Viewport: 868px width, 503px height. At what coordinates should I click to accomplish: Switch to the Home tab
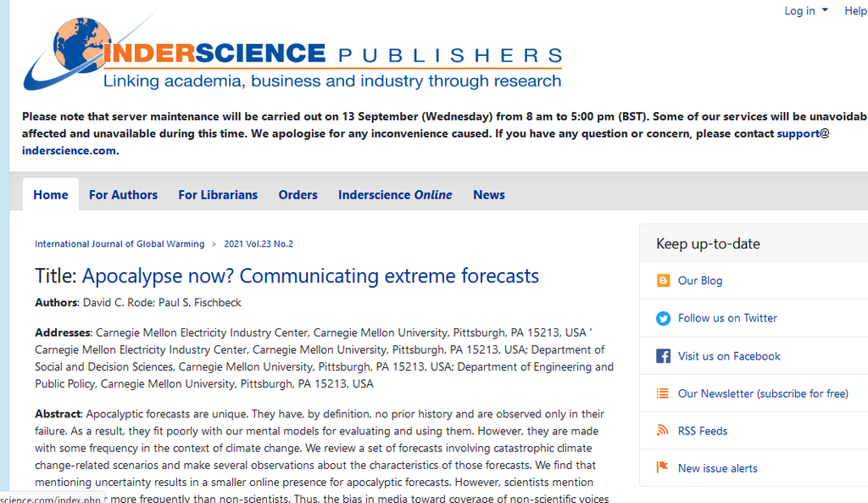pos(51,195)
